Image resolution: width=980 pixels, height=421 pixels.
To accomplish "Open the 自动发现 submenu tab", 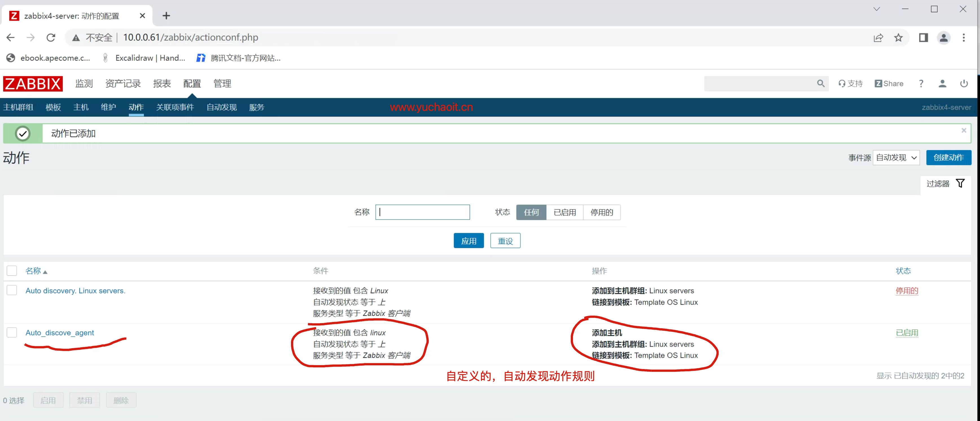I will pos(221,107).
